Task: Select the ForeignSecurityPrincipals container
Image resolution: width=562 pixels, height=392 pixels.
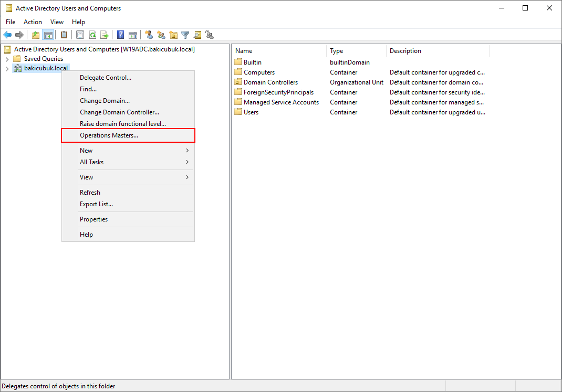Action: coord(278,92)
